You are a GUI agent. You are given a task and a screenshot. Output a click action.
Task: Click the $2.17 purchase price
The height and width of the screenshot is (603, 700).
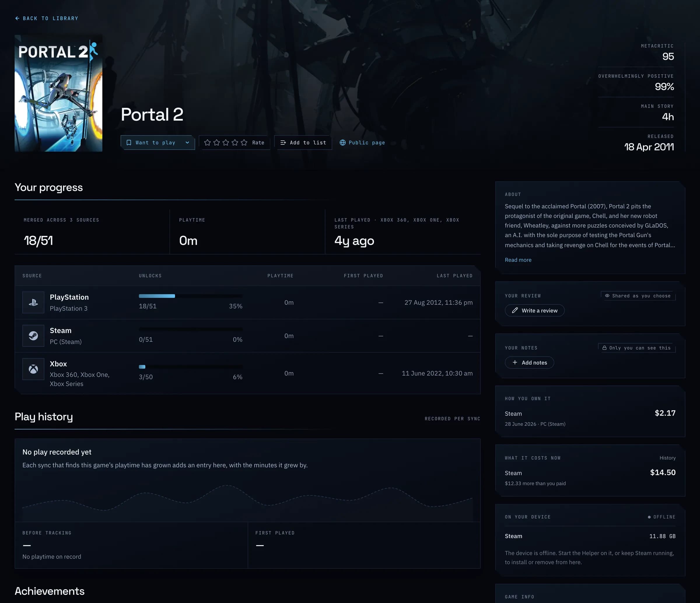tap(665, 413)
